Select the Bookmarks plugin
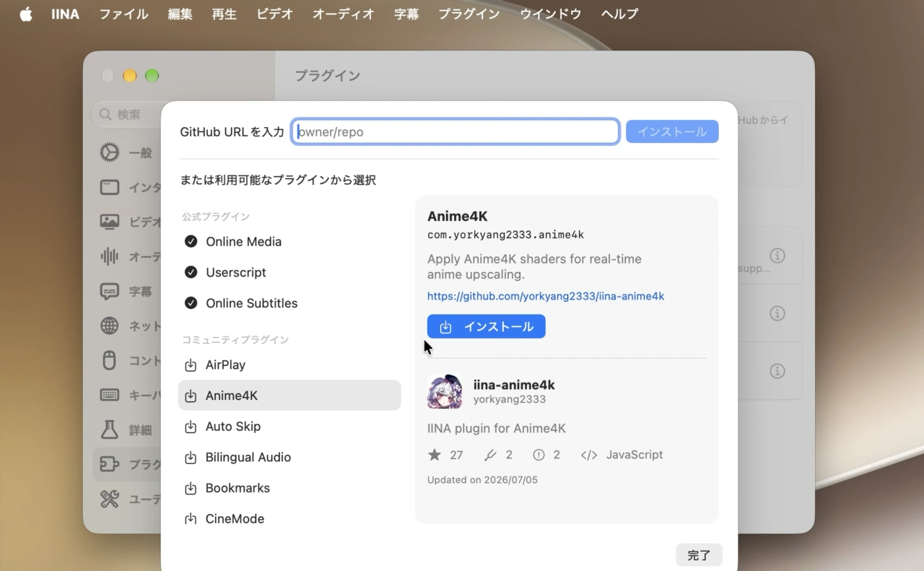 [289, 488]
